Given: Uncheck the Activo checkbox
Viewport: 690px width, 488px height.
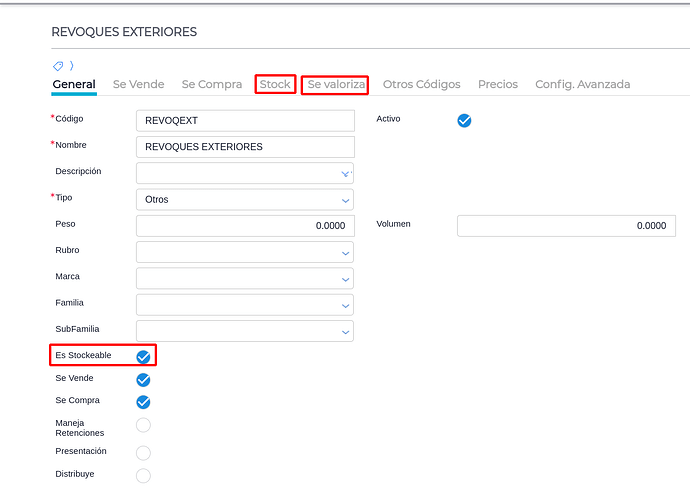Looking at the screenshot, I should [x=464, y=120].
